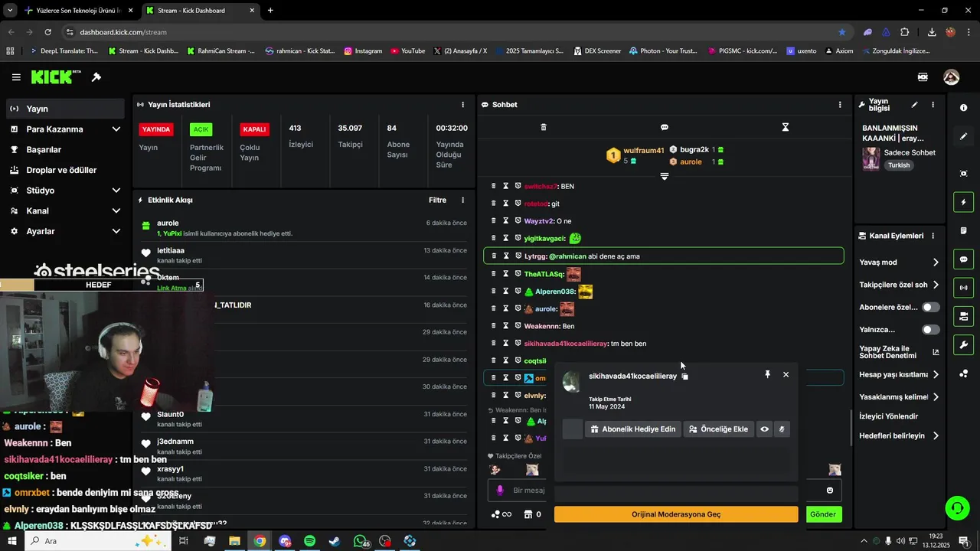Expand Hesap yaşı kısıtlama option
This screenshot has height=551, width=980.
point(936,375)
